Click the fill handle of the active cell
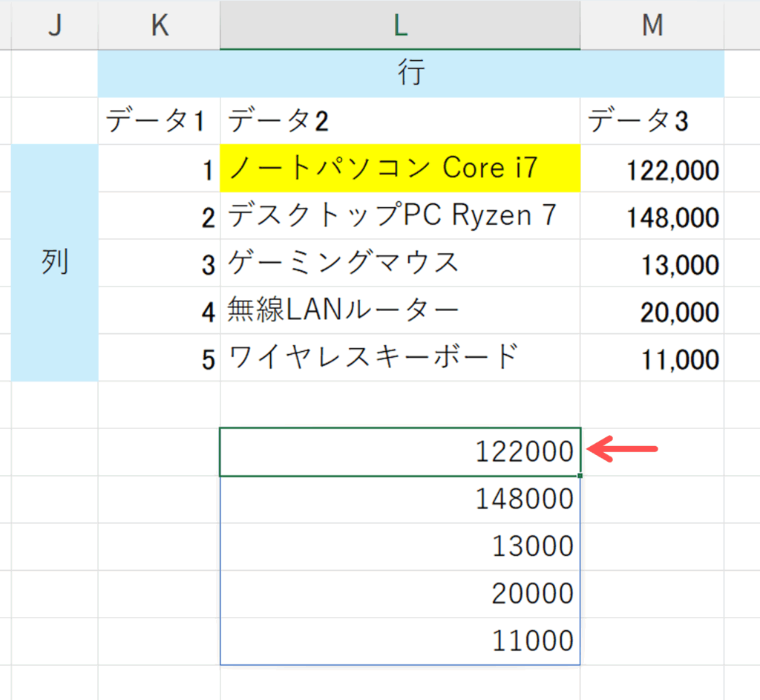Image resolution: width=760 pixels, height=700 pixels. [x=580, y=476]
